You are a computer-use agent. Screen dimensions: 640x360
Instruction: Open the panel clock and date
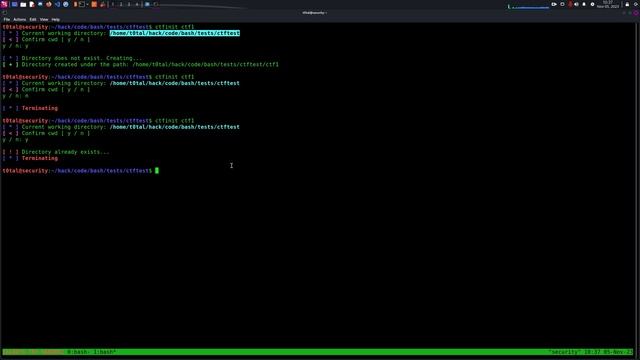coord(608,4)
